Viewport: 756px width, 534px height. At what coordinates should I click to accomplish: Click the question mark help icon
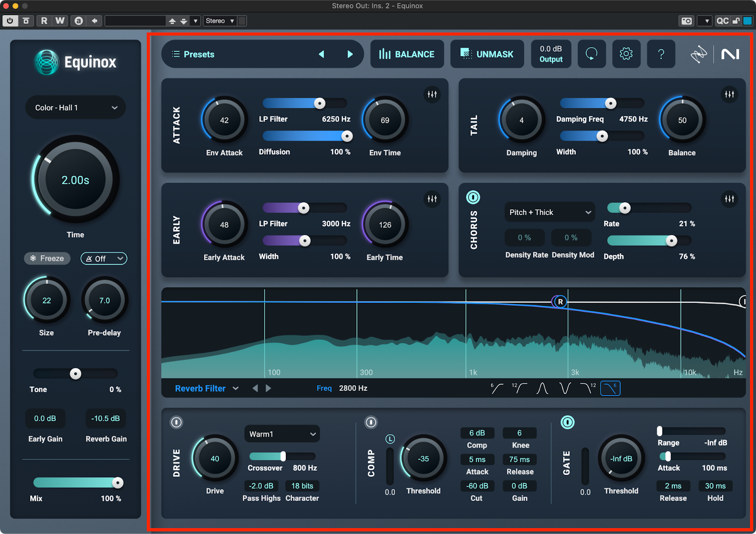661,54
